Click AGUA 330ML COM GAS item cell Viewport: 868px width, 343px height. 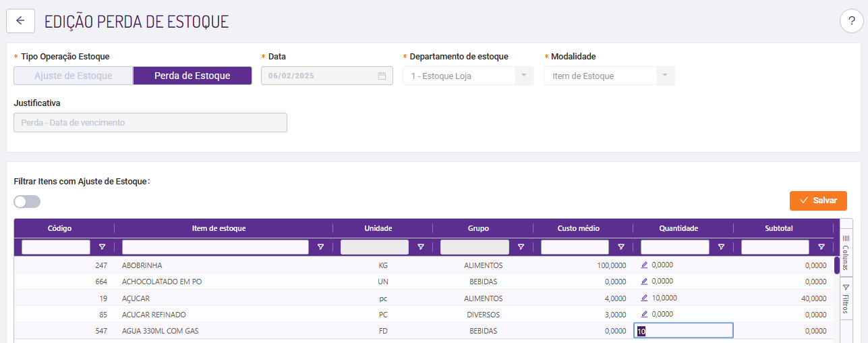(x=160, y=331)
